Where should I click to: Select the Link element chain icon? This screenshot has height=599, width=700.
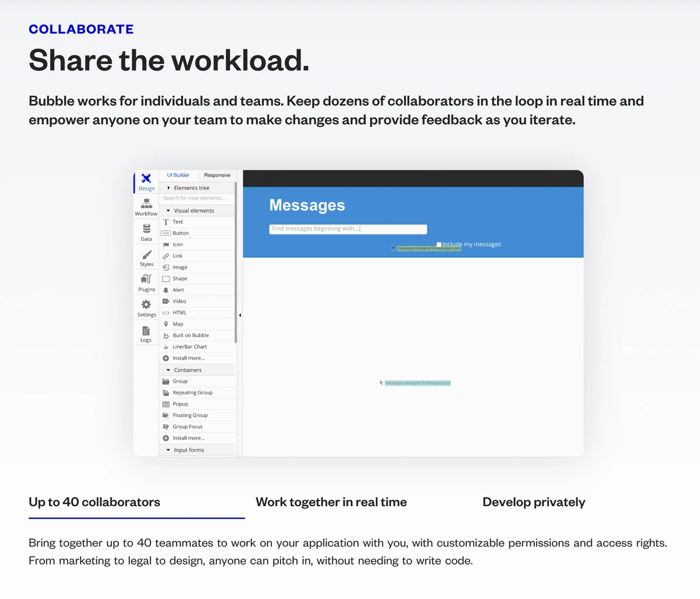166,256
